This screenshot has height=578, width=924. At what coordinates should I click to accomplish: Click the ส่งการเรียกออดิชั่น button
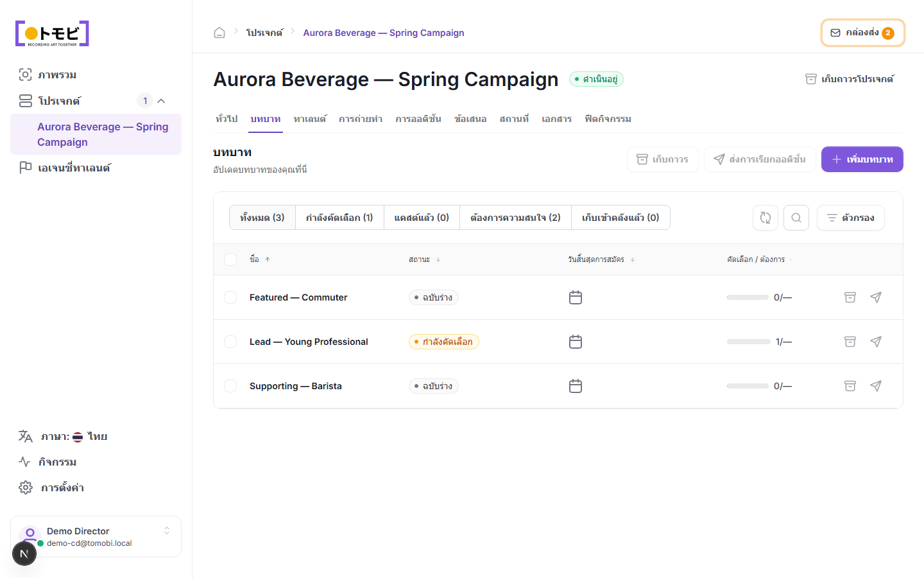[760, 159]
